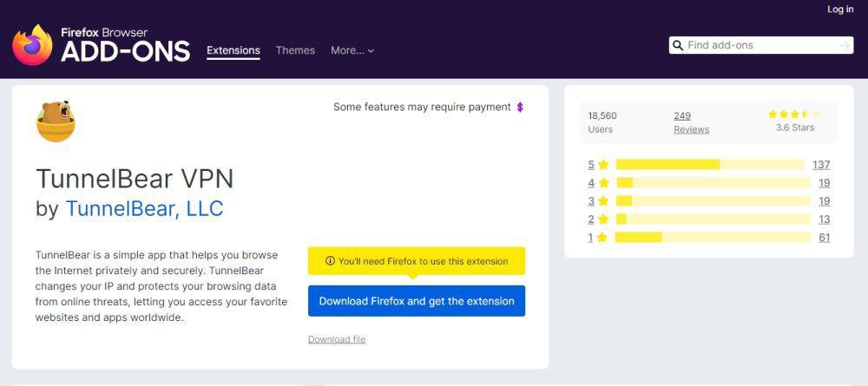This screenshot has width=868, height=386.
Task: Open TunnelBear, LLC author page
Action: 144,208
